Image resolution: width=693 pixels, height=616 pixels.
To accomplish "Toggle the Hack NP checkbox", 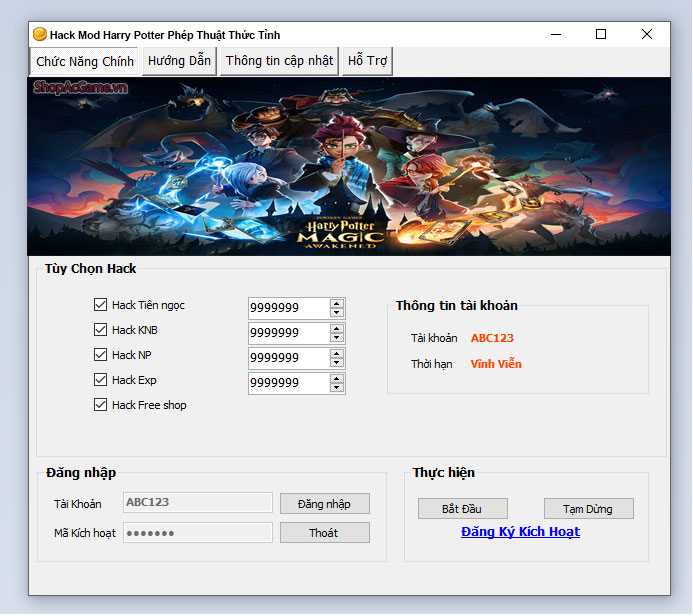I will point(100,354).
